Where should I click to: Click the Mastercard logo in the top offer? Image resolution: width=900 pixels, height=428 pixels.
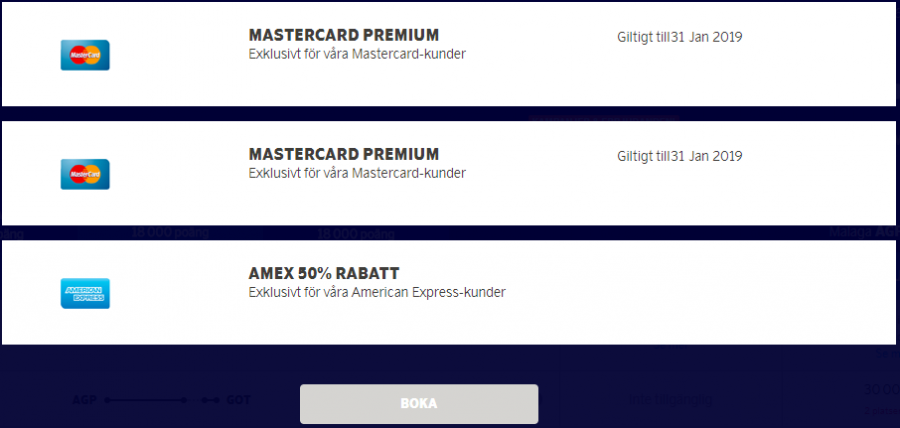[85, 55]
